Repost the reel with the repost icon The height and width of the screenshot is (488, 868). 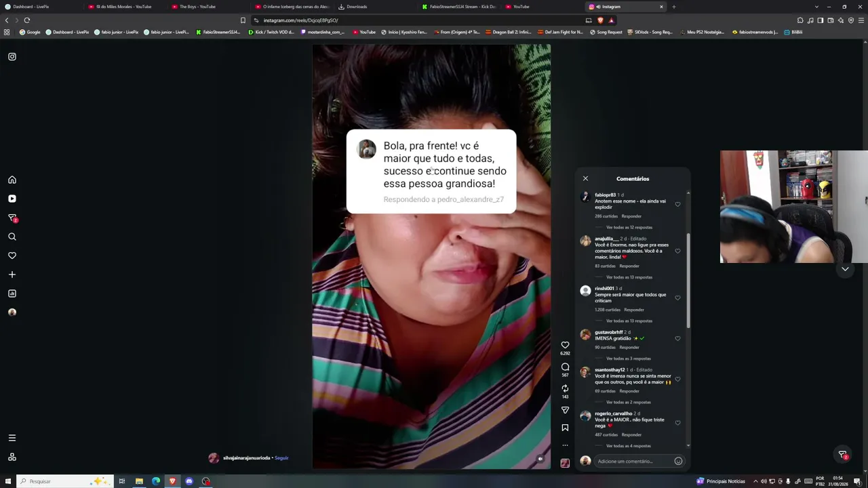click(565, 388)
